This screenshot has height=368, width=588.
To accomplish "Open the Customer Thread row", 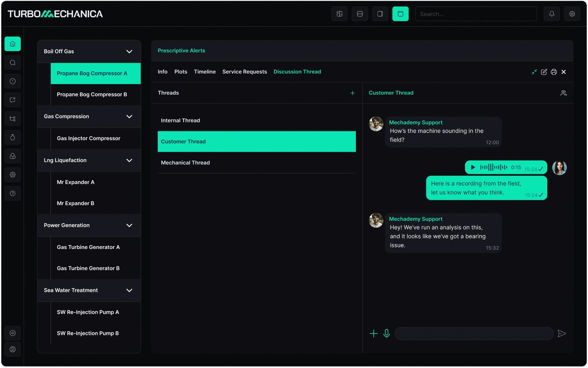I will point(257,141).
